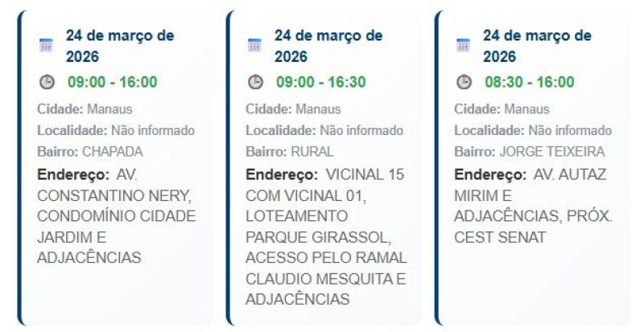Open the AV. AUTAZ MIRIM address text
This screenshot has height=332, width=644.
(533, 205)
